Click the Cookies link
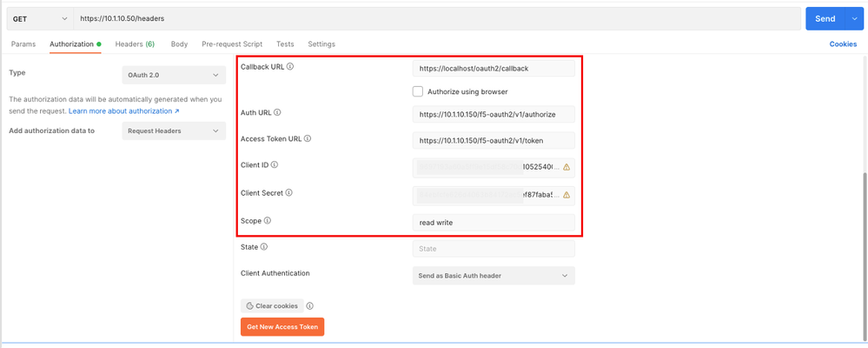Viewport: 868px width, 348px height. [x=843, y=44]
